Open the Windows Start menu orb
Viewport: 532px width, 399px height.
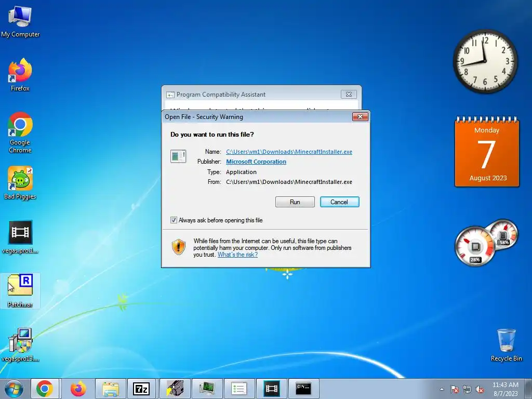coord(14,389)
